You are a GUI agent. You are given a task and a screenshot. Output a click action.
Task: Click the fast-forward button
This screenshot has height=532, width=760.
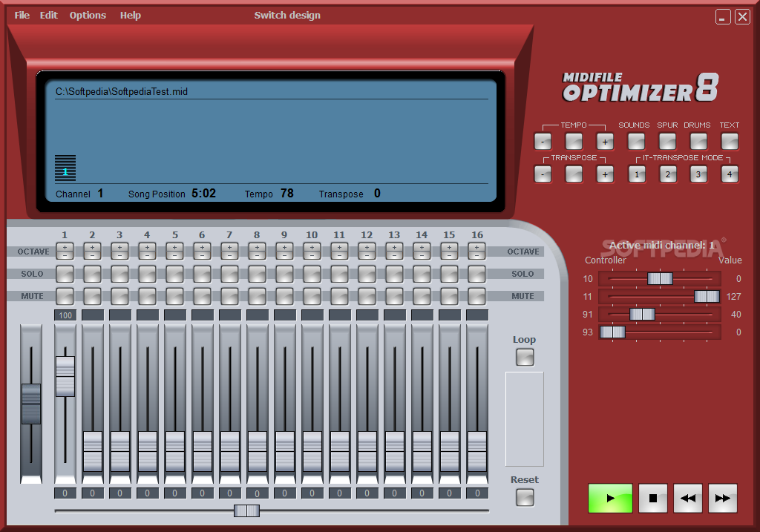(723, 498)
